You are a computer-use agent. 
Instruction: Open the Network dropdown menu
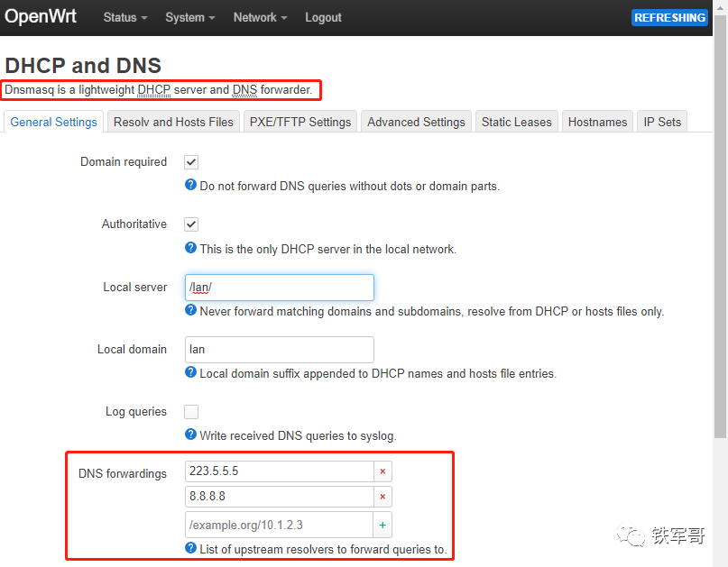pos(259,17)
